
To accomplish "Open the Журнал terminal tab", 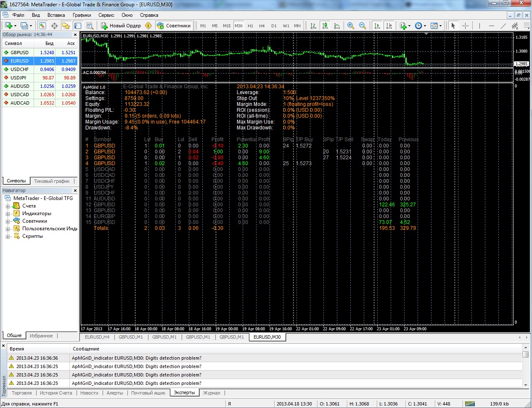I will click(x=212, y=393).
